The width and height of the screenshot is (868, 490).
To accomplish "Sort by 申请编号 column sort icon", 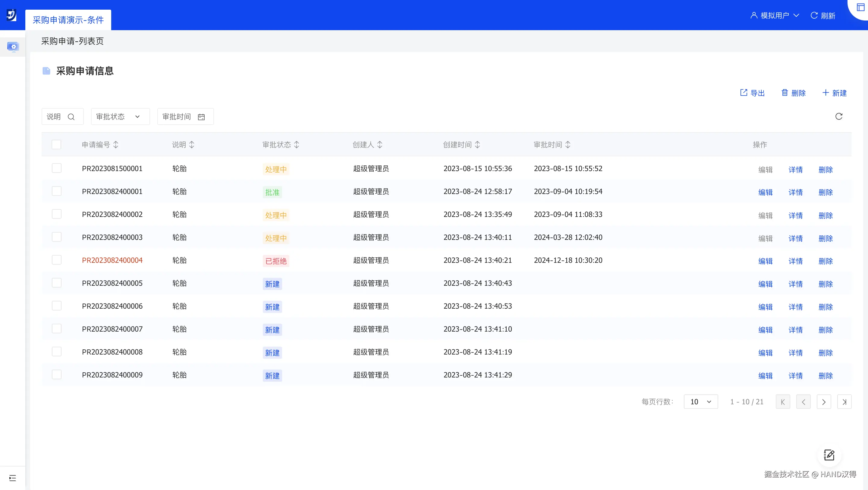I will point(116,145).
